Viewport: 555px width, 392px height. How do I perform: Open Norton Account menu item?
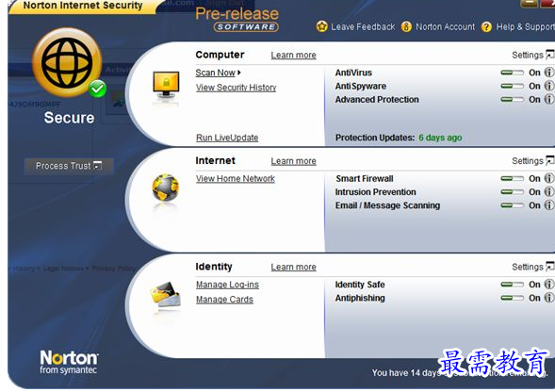[x=446, y=27]
